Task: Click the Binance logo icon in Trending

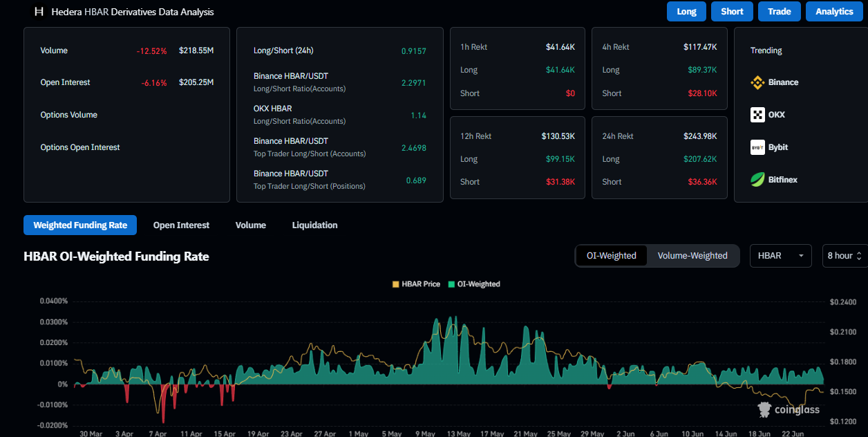Action: 757,82
